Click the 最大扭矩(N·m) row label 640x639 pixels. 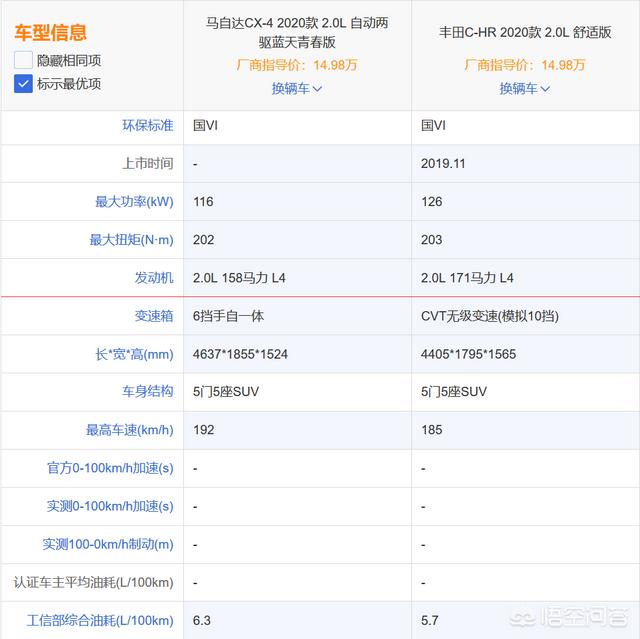(131, 240)
